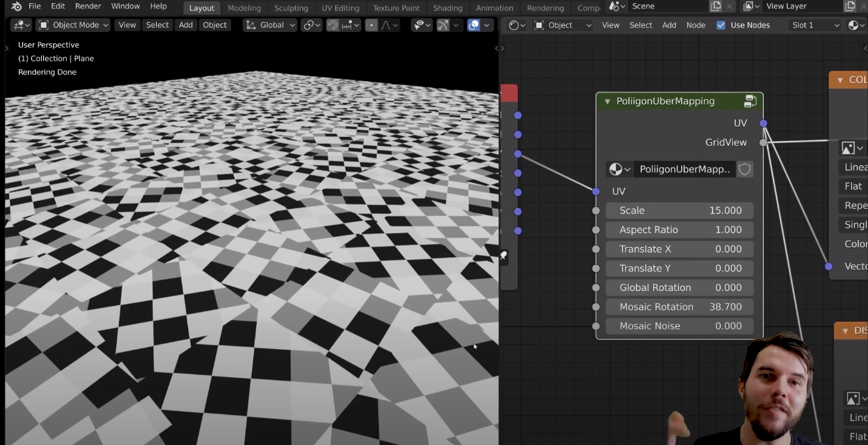
Task: Toggle the snapping magnet icon
Action: click(332, 25)
